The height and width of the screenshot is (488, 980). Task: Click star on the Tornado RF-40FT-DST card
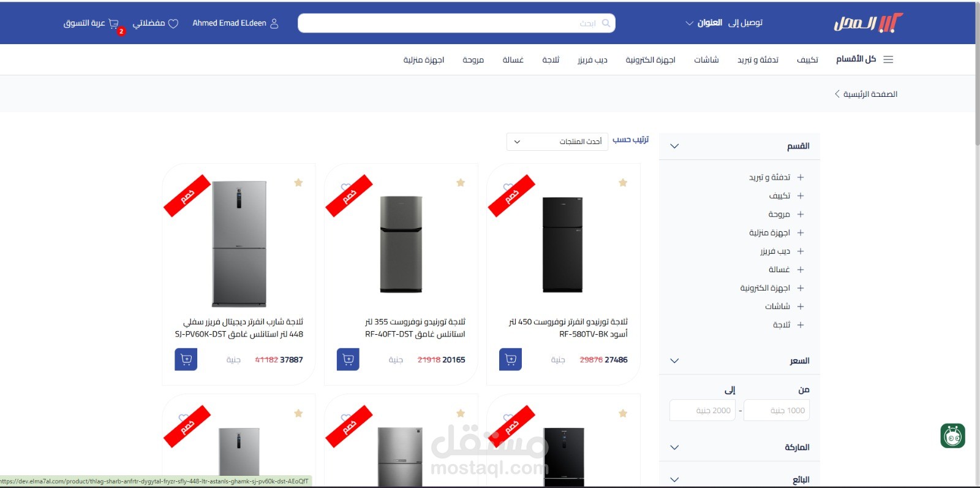tap(461, 183)
